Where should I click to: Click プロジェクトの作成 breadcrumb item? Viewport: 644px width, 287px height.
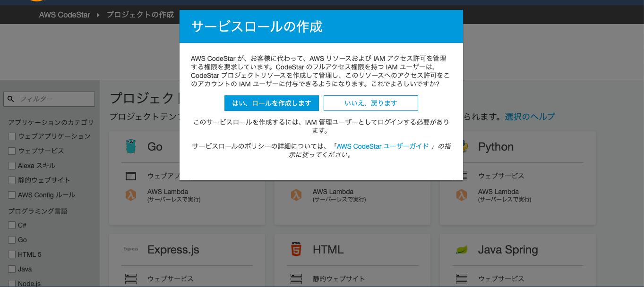tap(140, 15)
